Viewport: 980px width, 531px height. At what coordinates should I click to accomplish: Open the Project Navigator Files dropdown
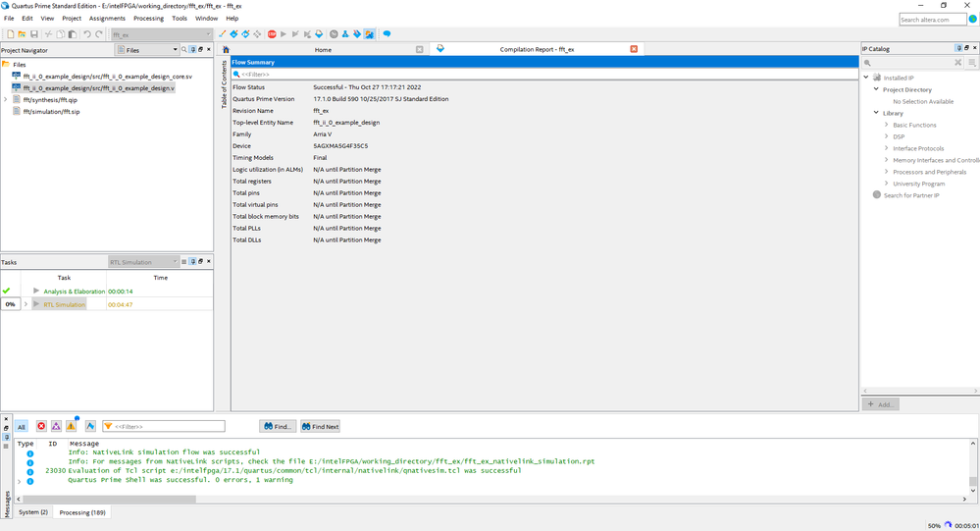coord(147,49)
